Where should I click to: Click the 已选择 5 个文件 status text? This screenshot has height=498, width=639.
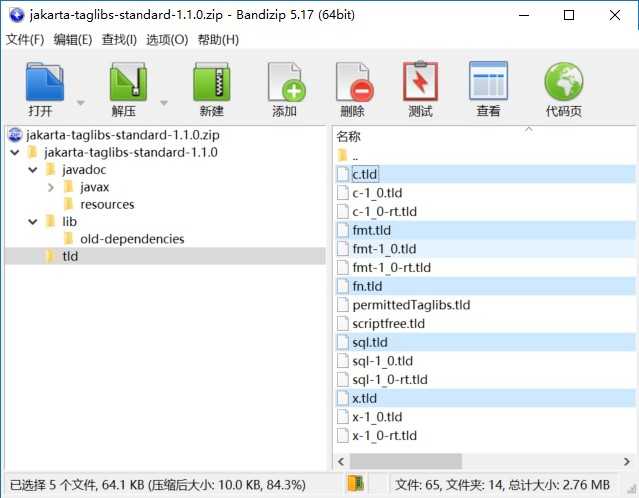pos(157,485)
